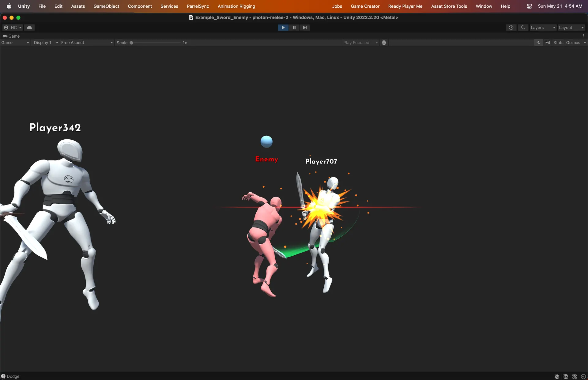Advance one frame with Step button
Viewport: 588px width, 380px height.
(305, 28)
